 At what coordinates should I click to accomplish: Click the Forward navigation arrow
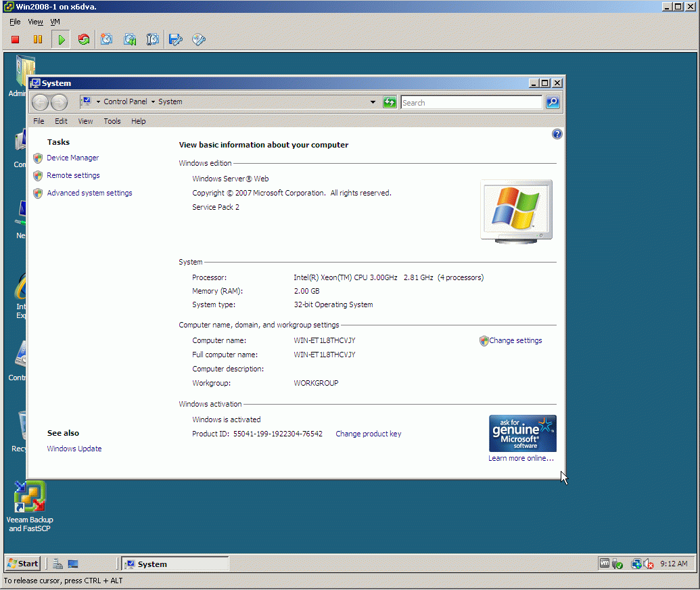59,102
